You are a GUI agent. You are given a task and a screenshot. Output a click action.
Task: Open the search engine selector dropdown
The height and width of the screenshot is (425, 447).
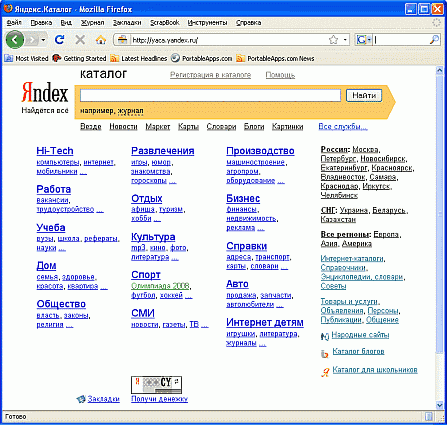(x=364, y=40)
